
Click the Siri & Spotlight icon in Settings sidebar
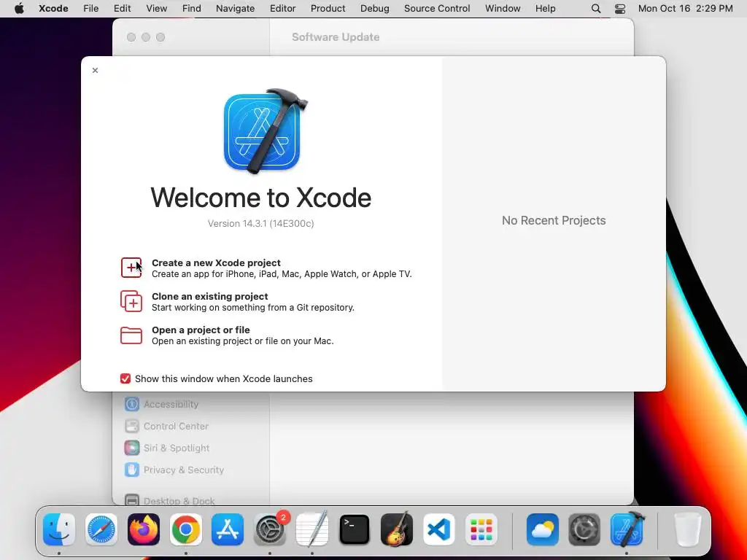(132, 448)
